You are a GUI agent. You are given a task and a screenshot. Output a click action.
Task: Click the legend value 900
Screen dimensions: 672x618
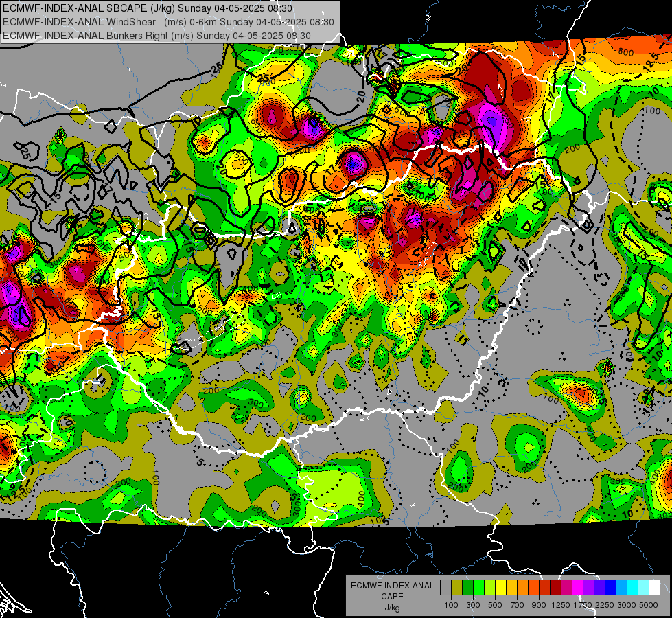pyautogui.click(x=539, y=605)
